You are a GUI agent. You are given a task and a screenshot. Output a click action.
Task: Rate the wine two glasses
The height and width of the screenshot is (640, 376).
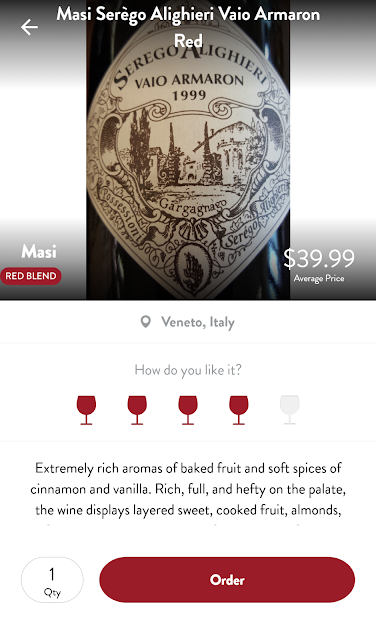[137, 410]
